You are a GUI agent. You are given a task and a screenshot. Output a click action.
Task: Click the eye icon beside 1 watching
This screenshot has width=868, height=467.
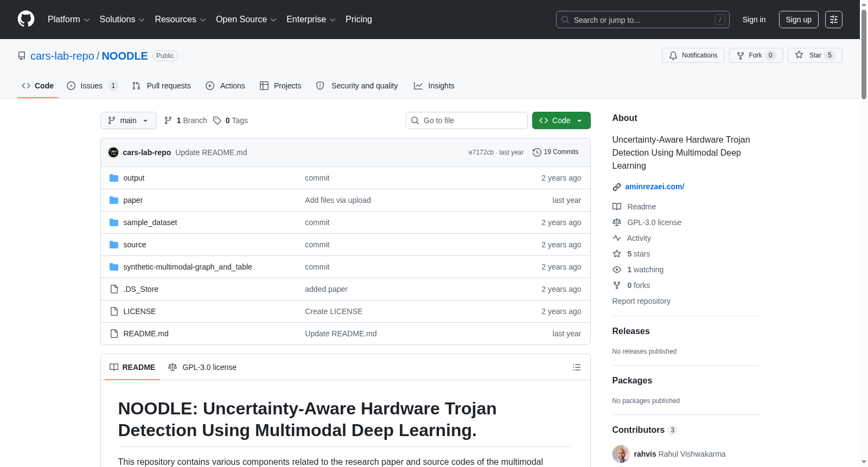(617, 270)
